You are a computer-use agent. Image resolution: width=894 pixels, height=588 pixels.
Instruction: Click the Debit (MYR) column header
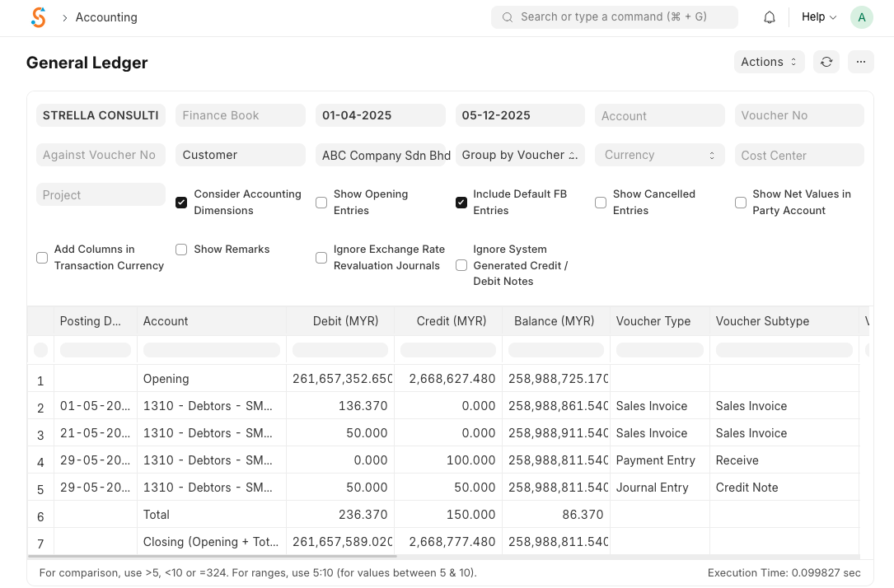tap(344, 321)
